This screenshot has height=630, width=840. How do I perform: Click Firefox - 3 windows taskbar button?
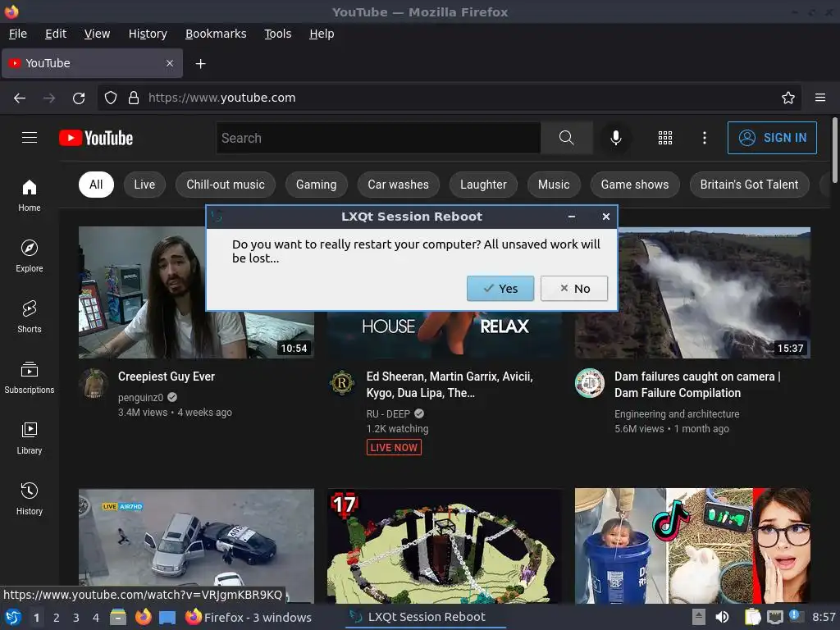(x=249, y=617)
